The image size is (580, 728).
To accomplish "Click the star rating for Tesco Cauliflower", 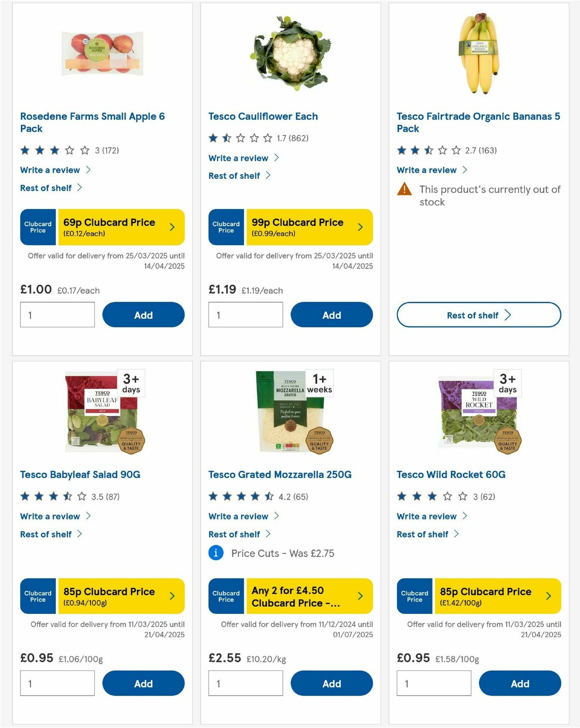I will [x=239, y=137].
